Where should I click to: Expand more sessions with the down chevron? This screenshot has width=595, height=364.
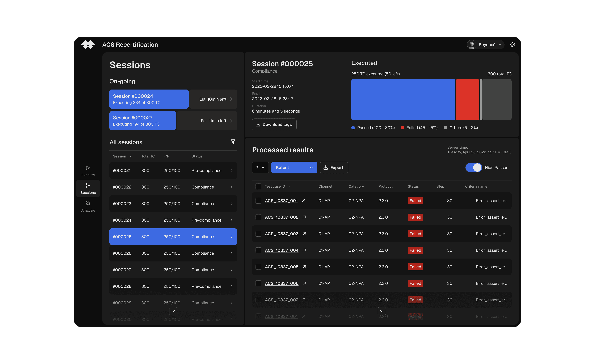(173, 311)
